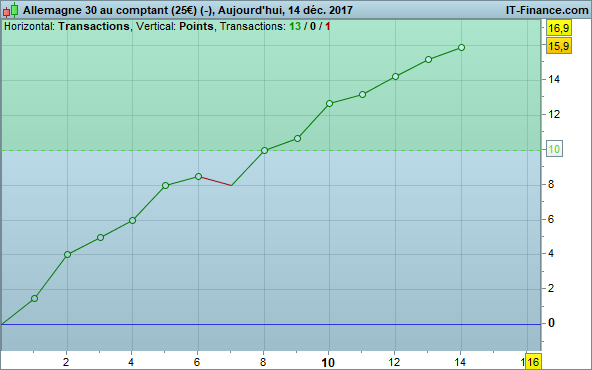This screenshot has width=592, height=370.
Task: Click the bold 0 label on vertical axis
Action: (x=551, y=323)
